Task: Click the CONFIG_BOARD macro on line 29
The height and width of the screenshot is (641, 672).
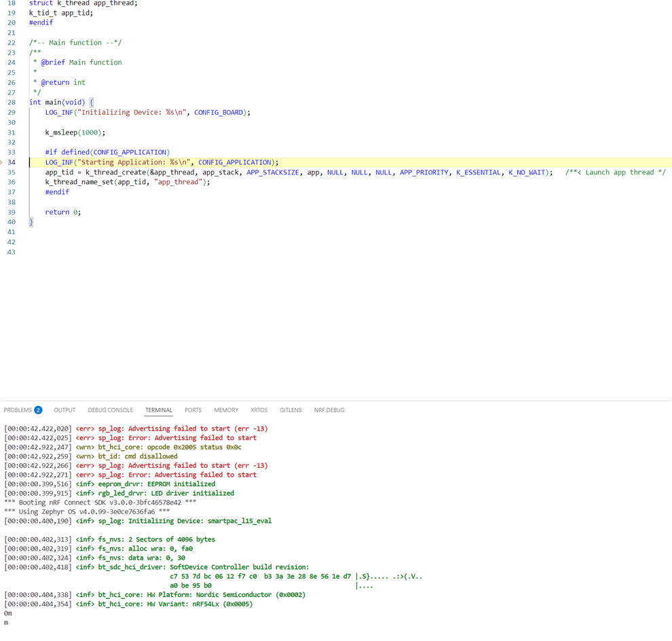Action: [219, 112]
